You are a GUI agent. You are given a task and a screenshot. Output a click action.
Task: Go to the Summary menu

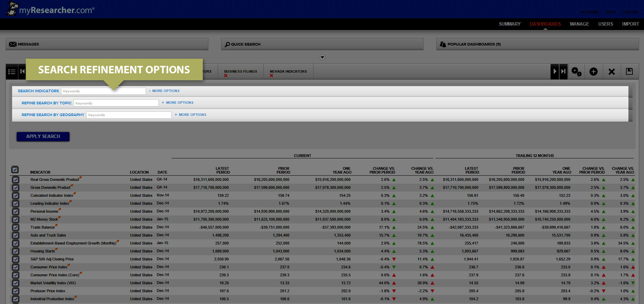509,24
